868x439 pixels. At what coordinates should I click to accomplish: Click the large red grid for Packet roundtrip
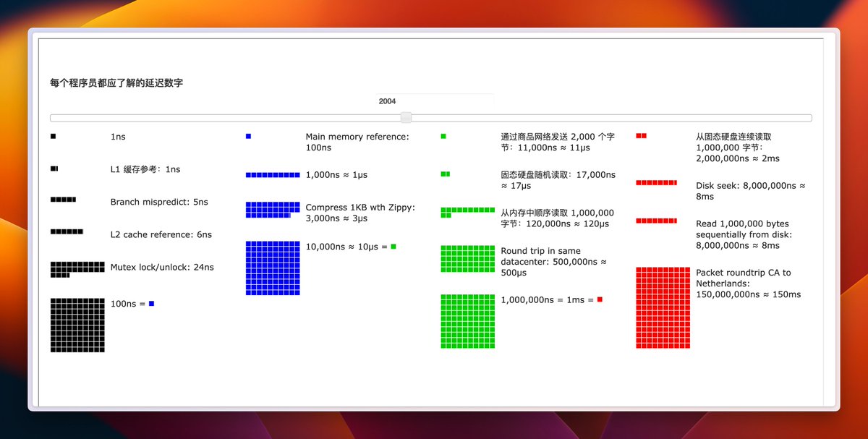point(663,308)
